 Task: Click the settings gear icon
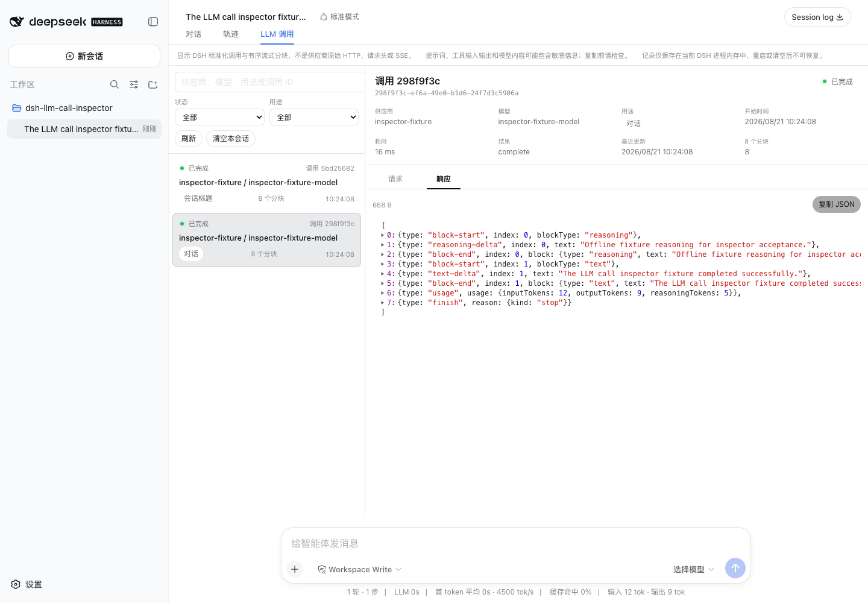16,584
